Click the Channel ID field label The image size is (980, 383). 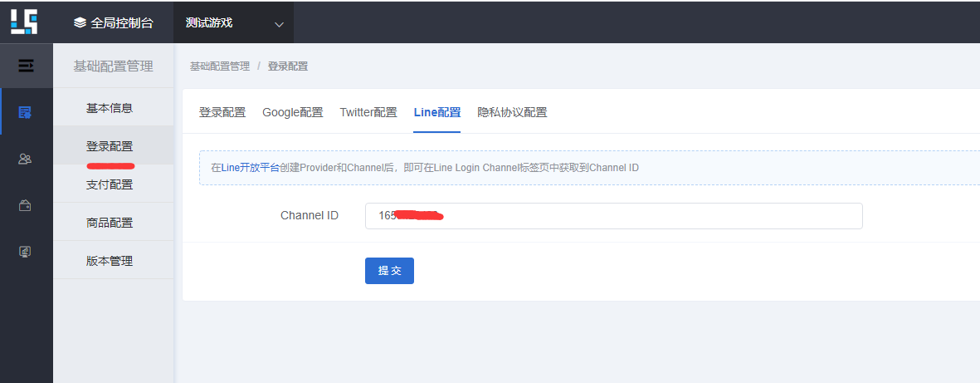pos(310,215)
